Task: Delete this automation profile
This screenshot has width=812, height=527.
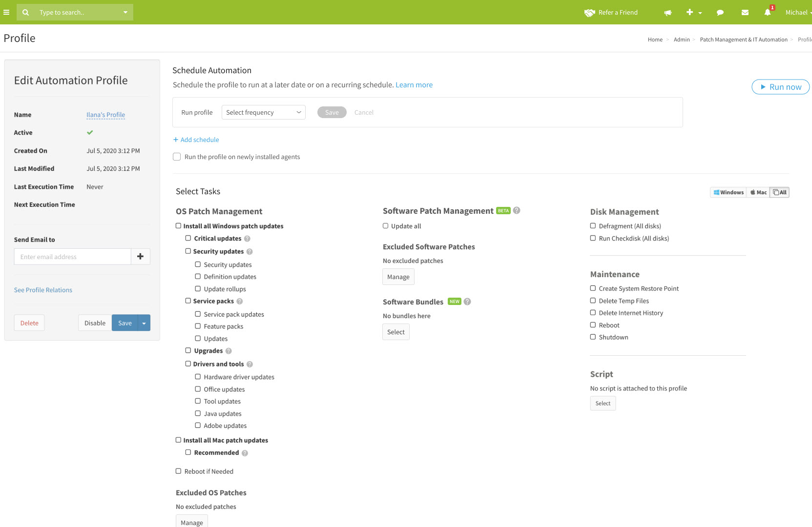Action: [x=29, y=323]
